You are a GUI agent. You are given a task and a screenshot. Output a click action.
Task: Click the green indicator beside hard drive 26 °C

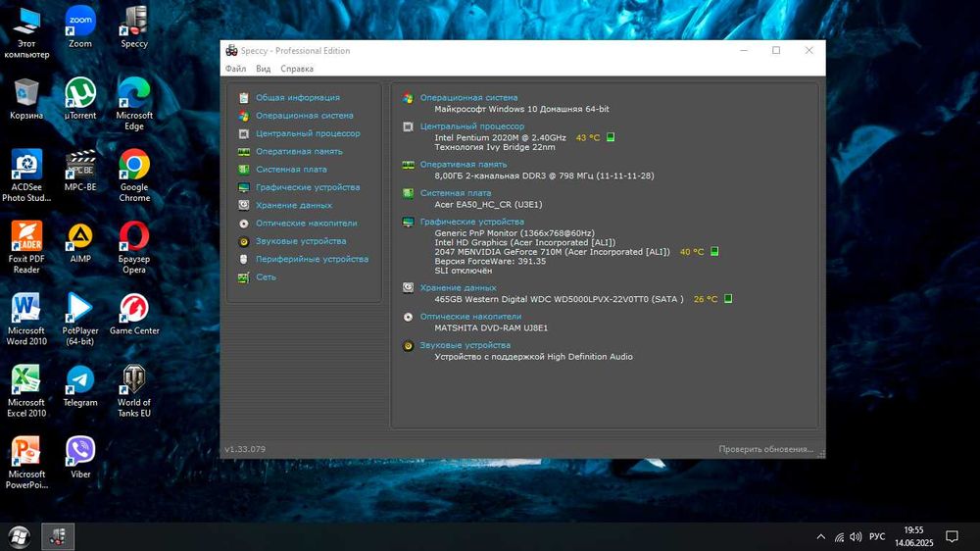tap(728, 299)
